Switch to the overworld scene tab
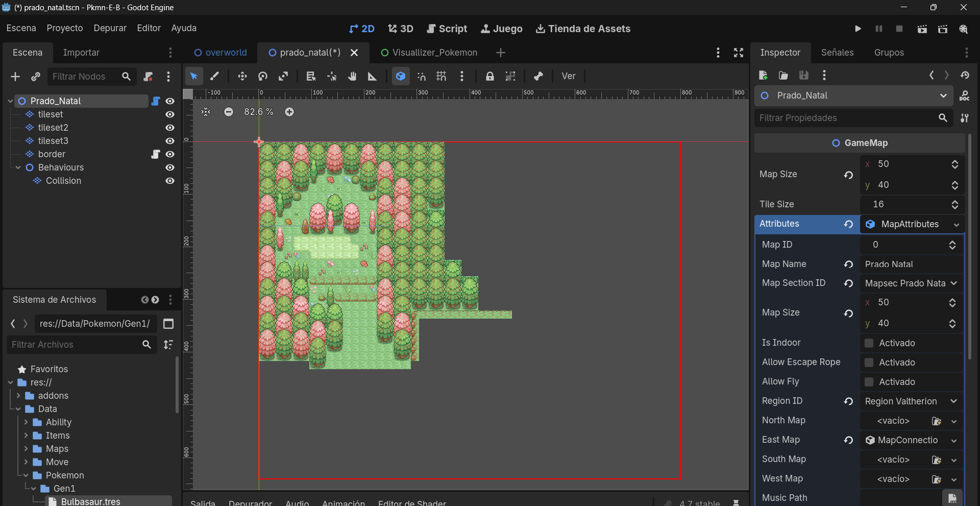 click(x=220, y=53)
